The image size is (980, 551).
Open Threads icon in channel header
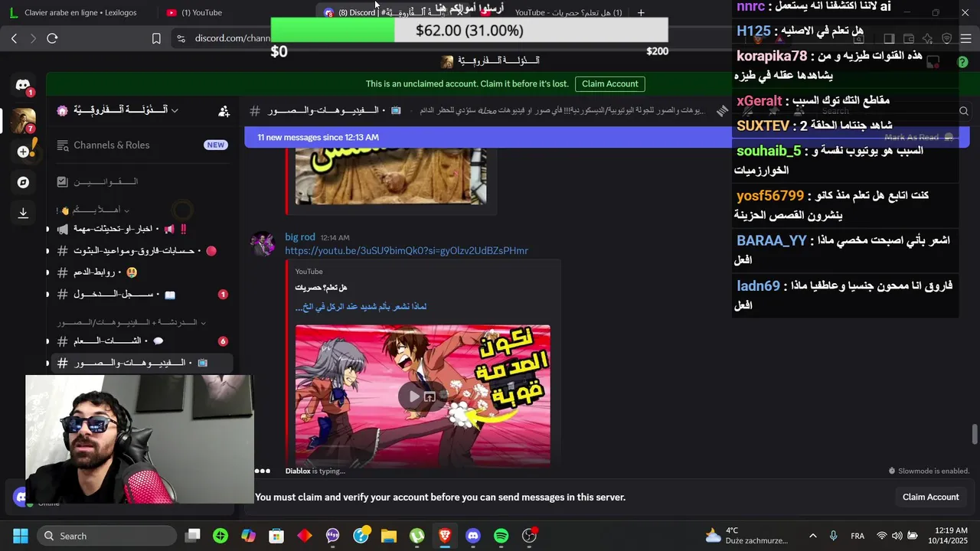point(722,111)
